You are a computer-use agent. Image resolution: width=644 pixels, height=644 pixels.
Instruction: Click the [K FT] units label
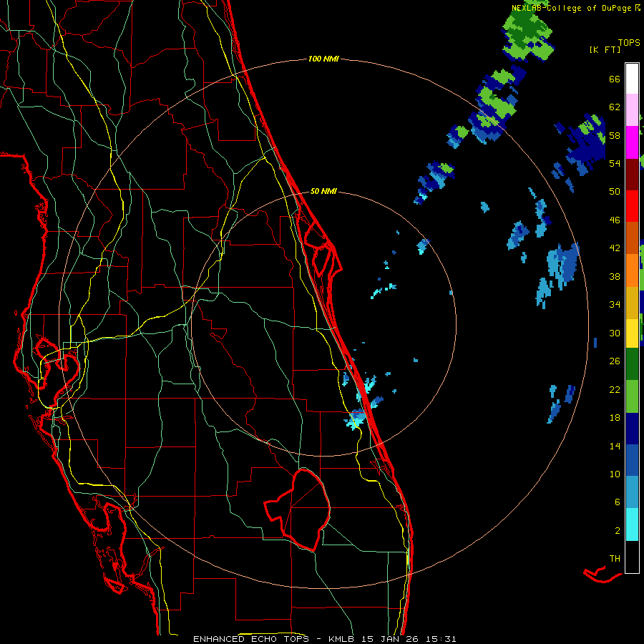pos(605,49)
